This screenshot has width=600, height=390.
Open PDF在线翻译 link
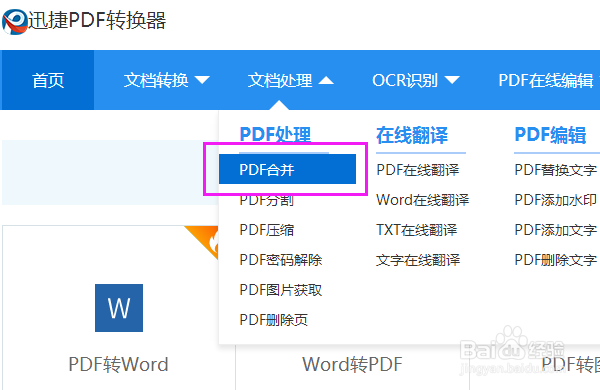(418, 170)
